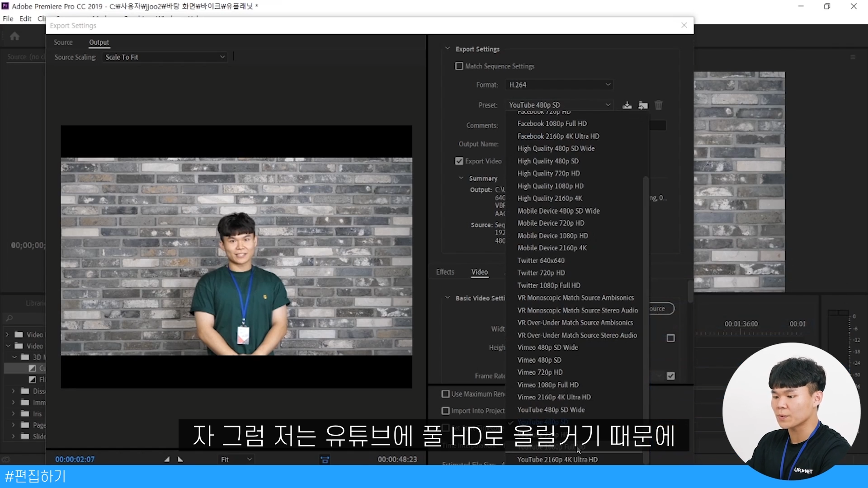868x488 pixels.
Task: Click the Match Source button
Action: pyautogui.click(x=662, y=309)
